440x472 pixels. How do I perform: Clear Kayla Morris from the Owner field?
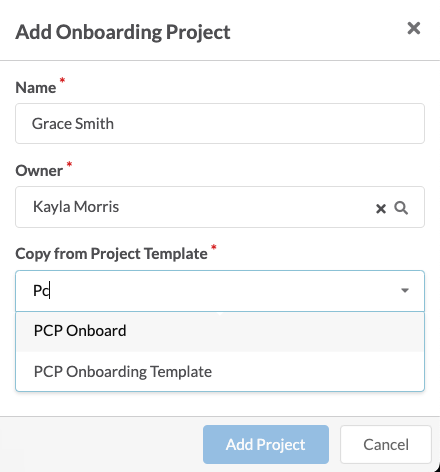click(x=381, y=209)
